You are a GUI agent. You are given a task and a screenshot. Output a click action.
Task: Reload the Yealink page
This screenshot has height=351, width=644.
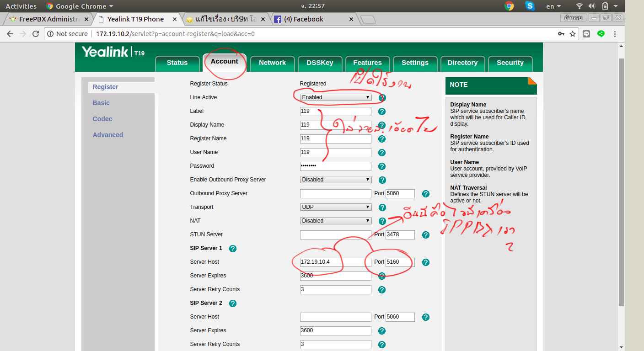click(36, 34)
